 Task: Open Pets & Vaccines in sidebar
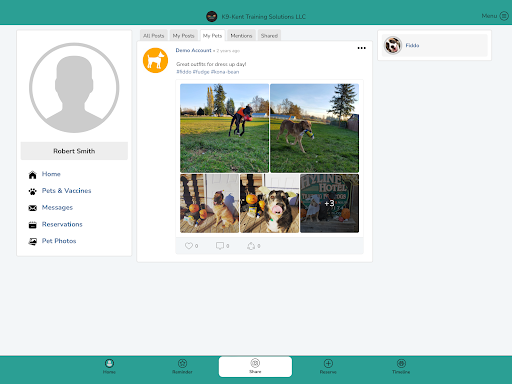pyautogui.click(x=66, y=191)
